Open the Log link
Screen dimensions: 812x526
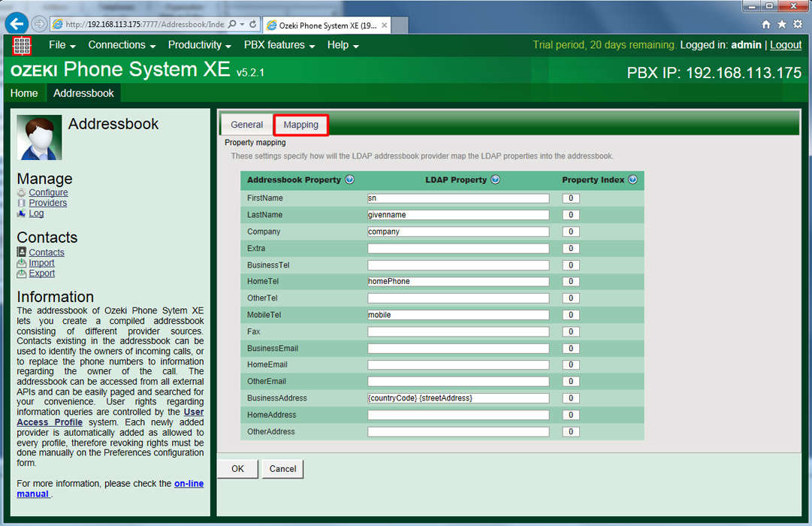[36, 213]
